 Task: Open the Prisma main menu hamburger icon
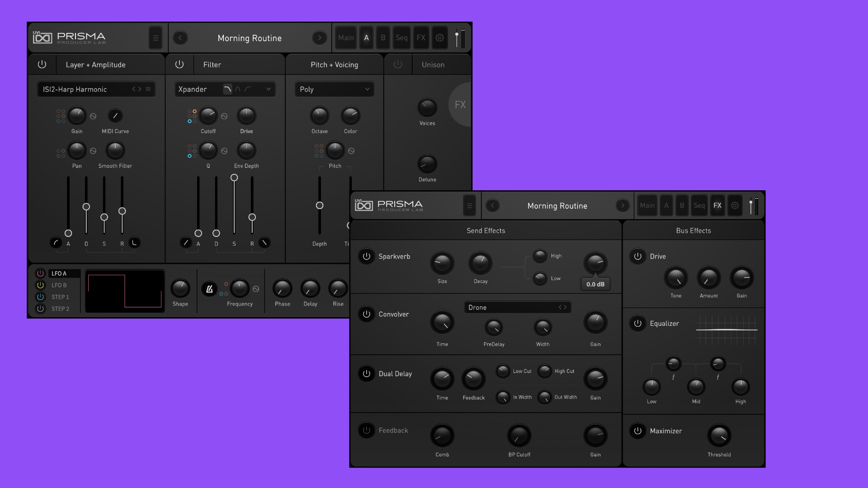pos(156,38)
